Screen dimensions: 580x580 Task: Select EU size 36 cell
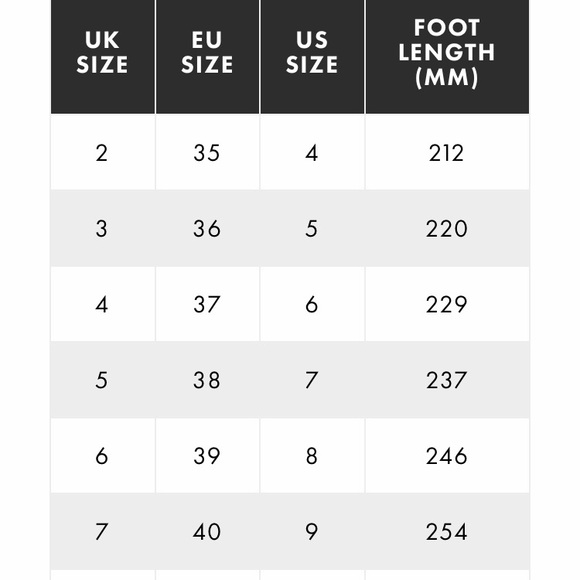coord(208,228)
